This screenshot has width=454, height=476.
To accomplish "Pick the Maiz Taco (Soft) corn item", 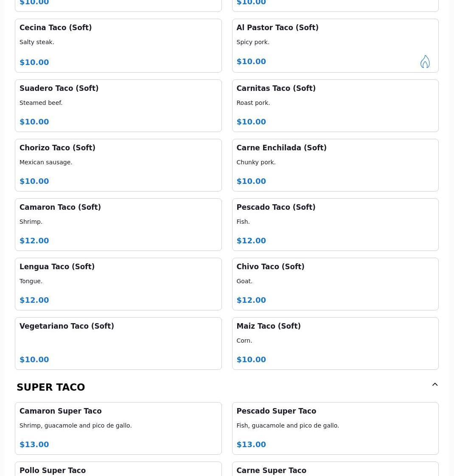I will click(x=335, y=344).
